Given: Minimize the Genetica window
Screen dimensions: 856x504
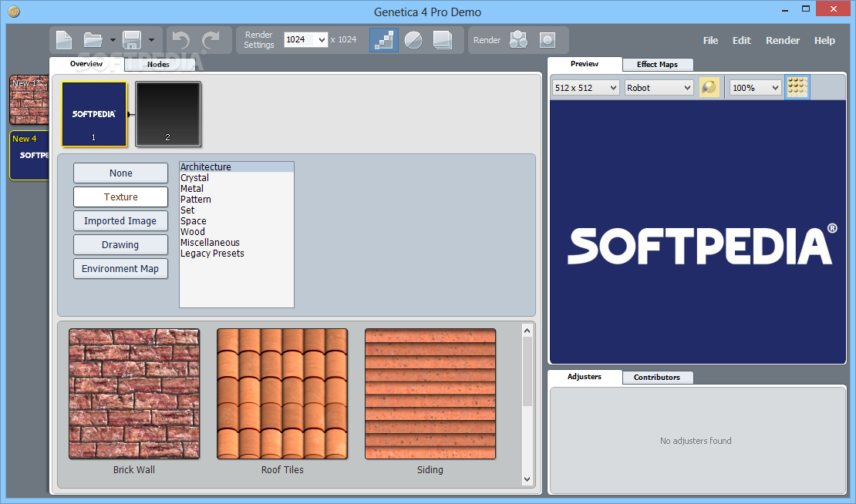Looking at the screenshot, I should [x=785, y=9].
